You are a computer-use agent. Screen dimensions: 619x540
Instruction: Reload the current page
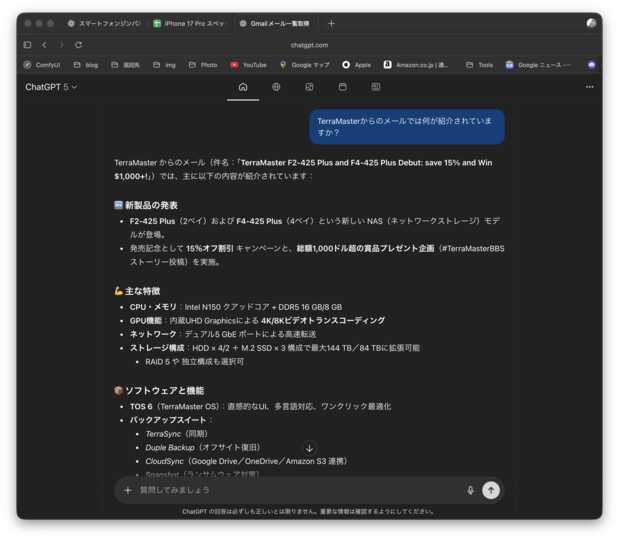point(79,45)
